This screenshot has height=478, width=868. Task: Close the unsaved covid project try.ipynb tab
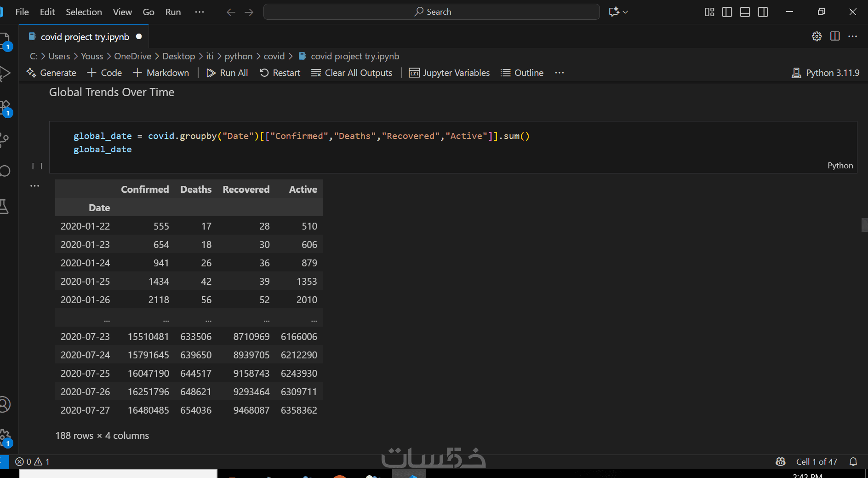point(139,36)
